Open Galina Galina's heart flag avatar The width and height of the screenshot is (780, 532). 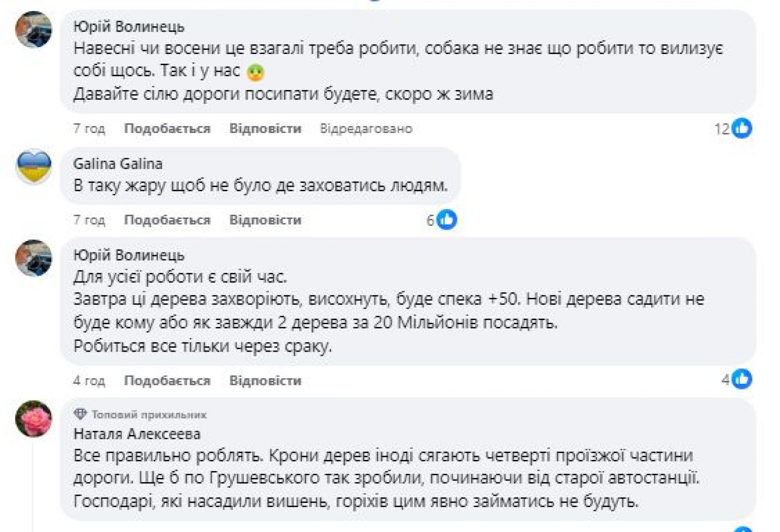coord(34,167)
